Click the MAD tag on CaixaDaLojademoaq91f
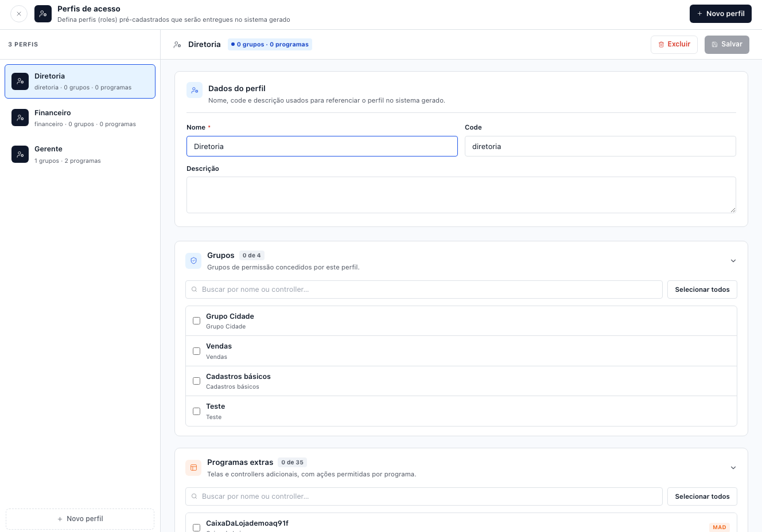This screenshot has height=532, width=762. tap(720, 527)
